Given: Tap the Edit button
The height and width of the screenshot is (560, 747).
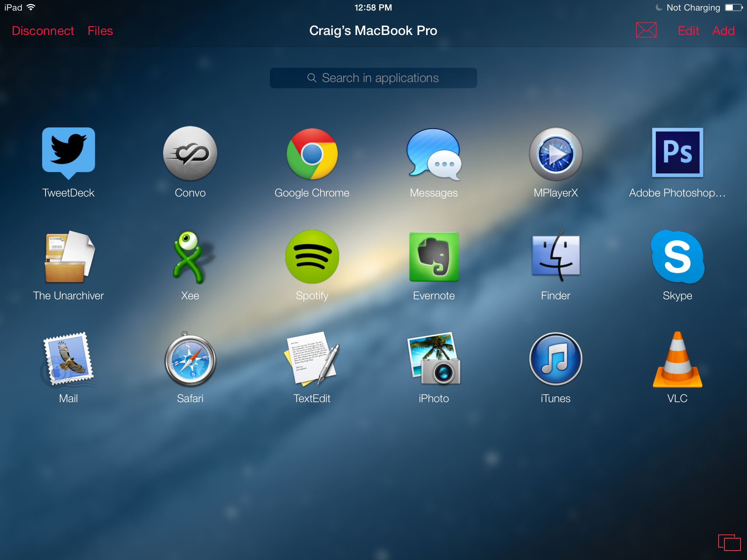Looking at the screenshot, I should (688, 31).
